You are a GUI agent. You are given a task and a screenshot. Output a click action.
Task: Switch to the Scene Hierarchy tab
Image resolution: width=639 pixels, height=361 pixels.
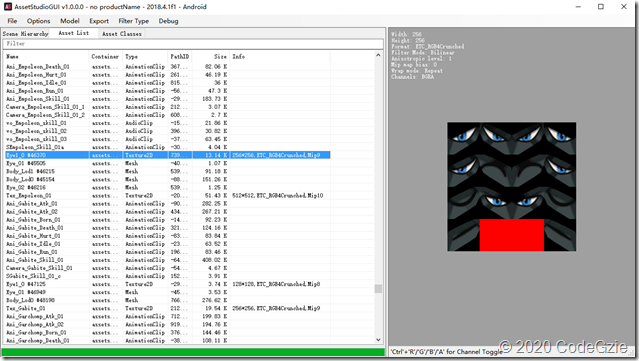(x=25, y=34)
